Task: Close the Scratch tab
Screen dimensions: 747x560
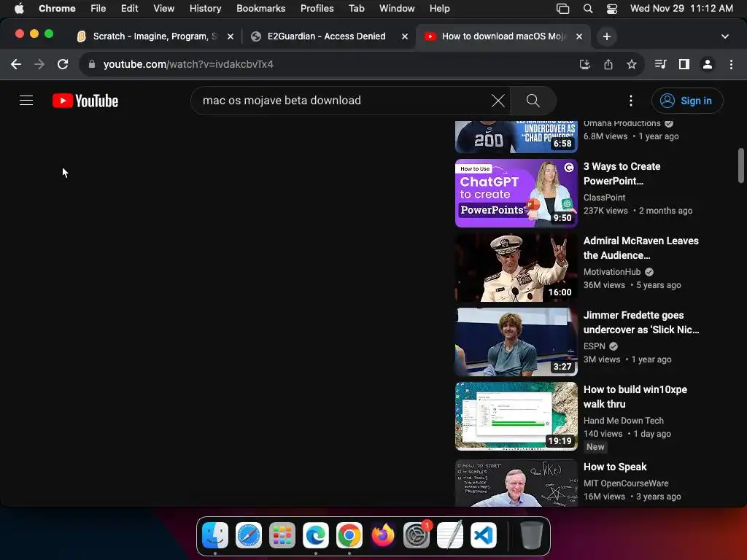Action: click(x=230, y=36)
